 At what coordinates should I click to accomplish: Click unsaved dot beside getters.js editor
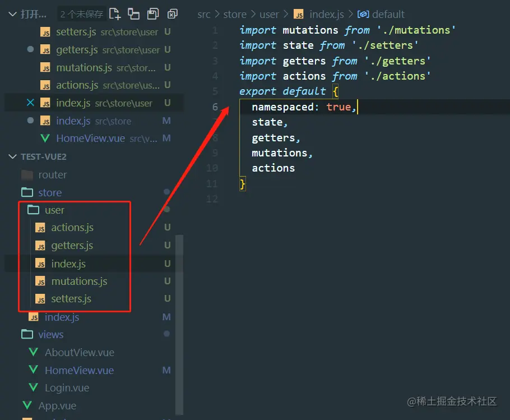coord(30,49)
